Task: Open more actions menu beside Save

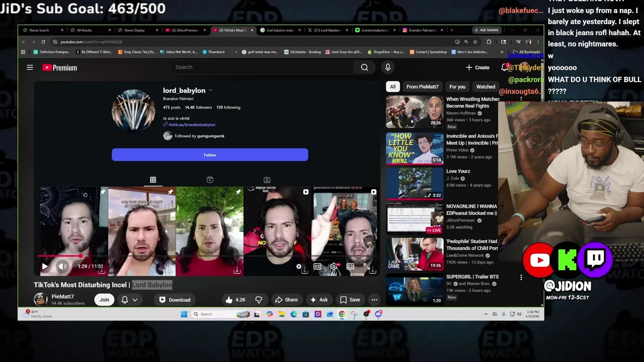Action: (374, 300)
